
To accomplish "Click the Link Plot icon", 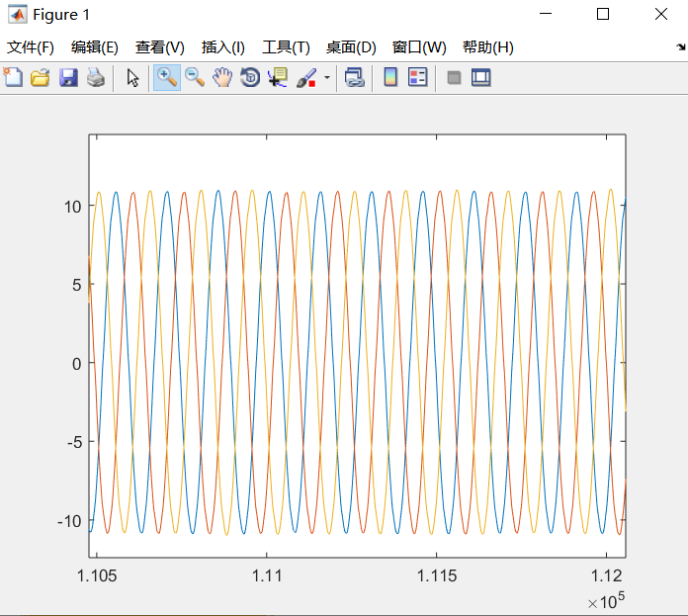I will [x=354, y=78].
